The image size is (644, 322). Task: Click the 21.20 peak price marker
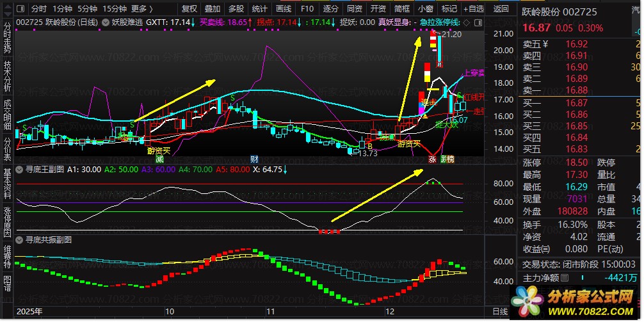[451, 34]
